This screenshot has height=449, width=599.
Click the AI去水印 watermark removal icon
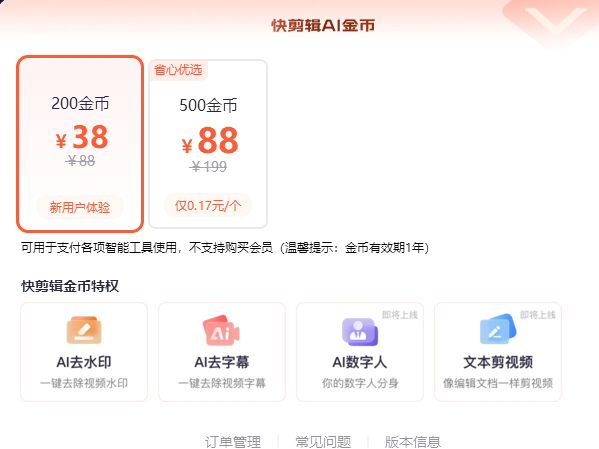coord(84,330)
